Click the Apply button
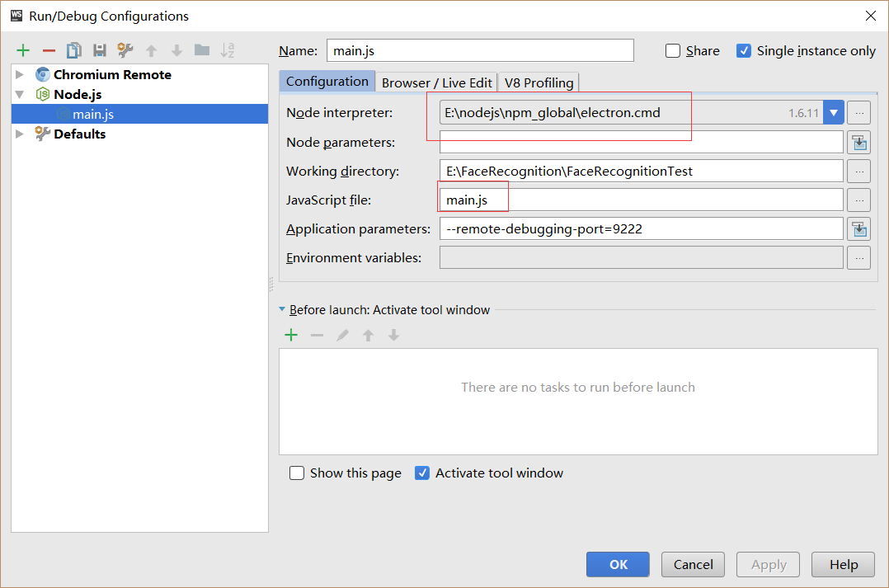 (x=769, y=565)
